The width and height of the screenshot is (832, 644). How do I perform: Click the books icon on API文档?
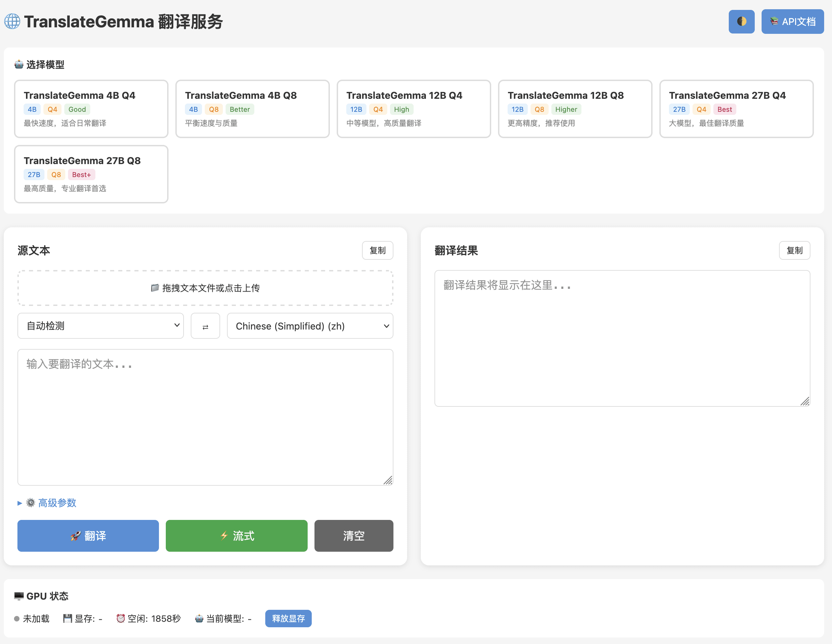coord(774,21)
